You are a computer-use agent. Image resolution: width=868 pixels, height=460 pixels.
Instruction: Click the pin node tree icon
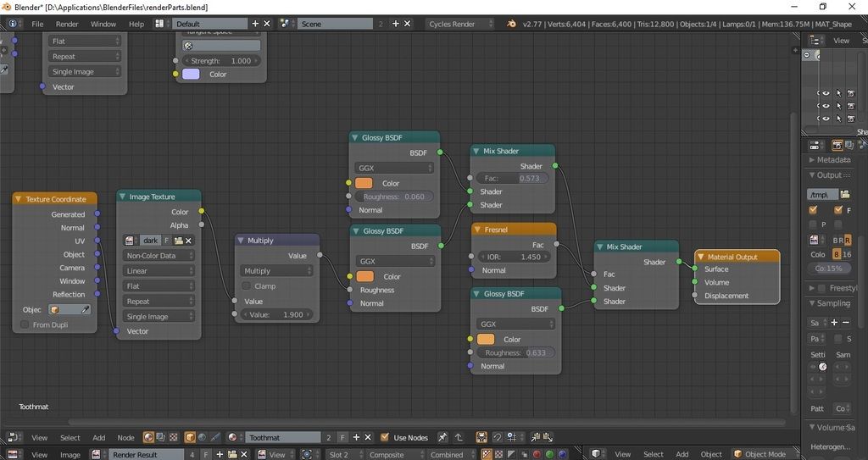click(442, 437)
